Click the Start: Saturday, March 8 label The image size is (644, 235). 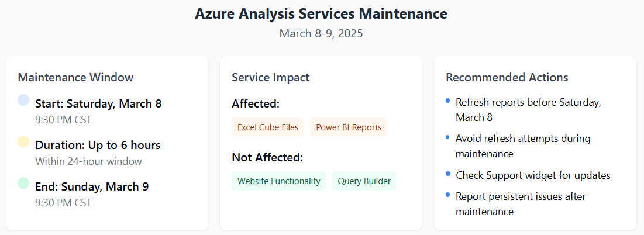pos(99,103)
